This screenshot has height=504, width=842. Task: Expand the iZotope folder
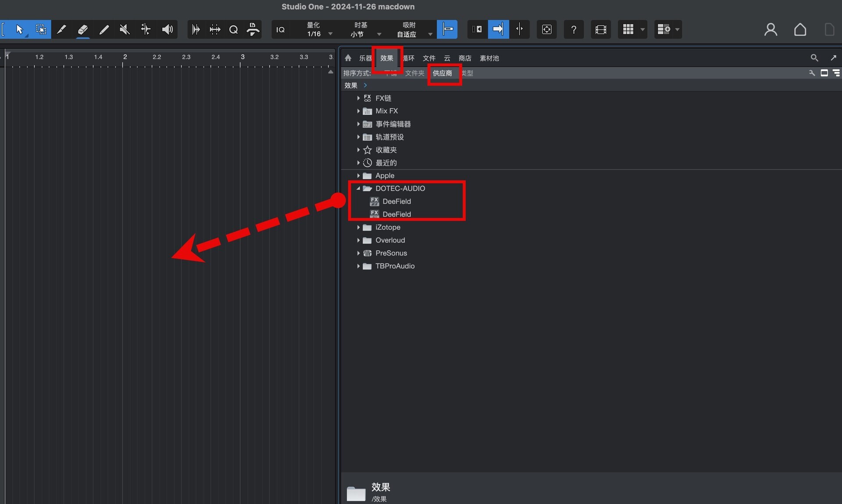(x=358, y=227)
